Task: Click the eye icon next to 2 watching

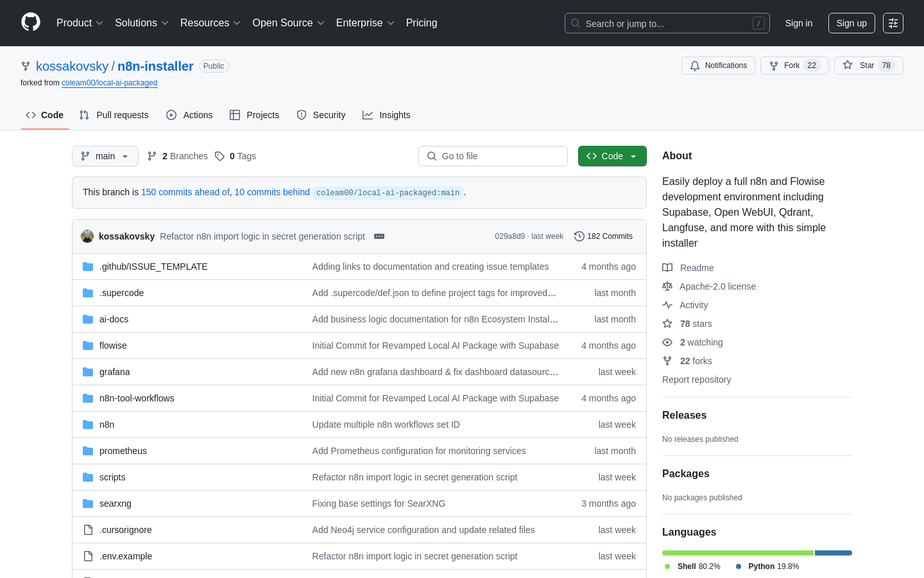Action: tap(667, 342)
